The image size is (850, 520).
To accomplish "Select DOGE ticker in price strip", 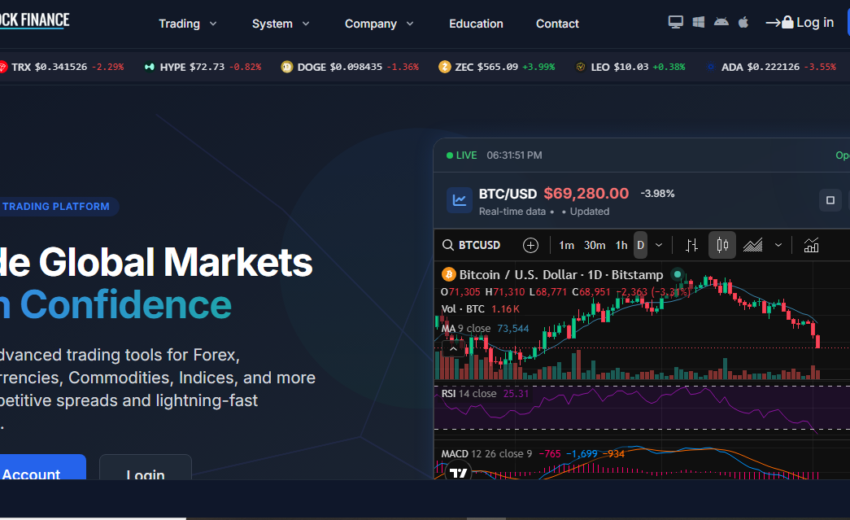I will click(x=350, y=67).
